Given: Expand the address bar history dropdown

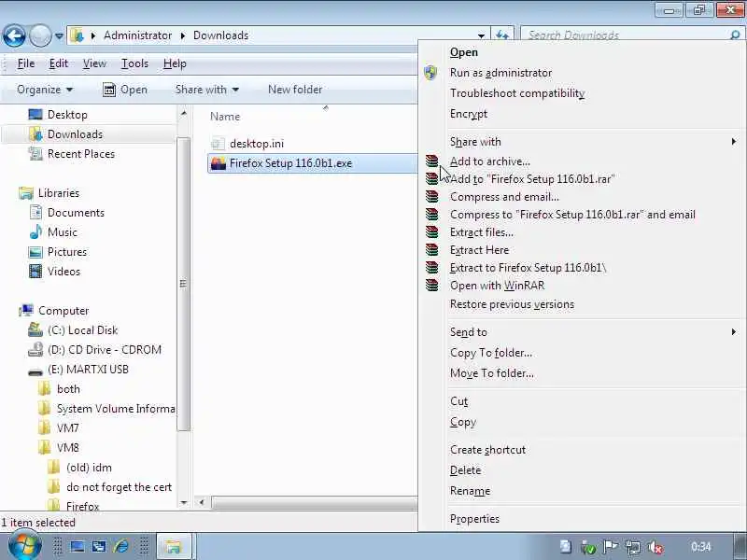Looking at the screenshot, I should 481,35.
